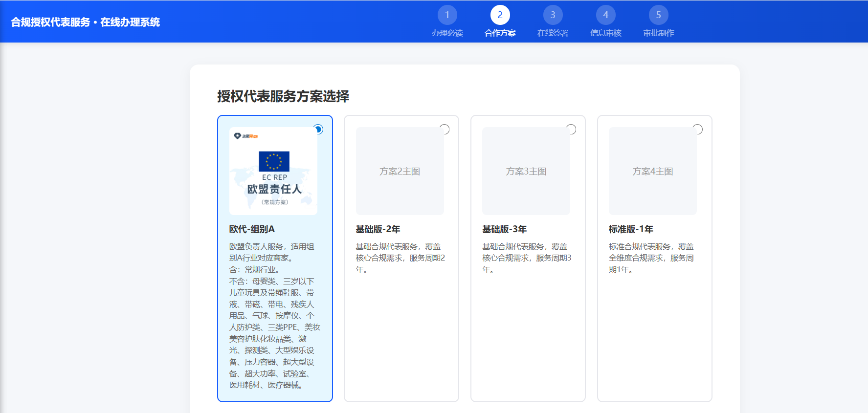The width and height of the screenshot is (868, 413).
Task: Select the 标准版-1年 plan radio button
Action: pos(698,129)
